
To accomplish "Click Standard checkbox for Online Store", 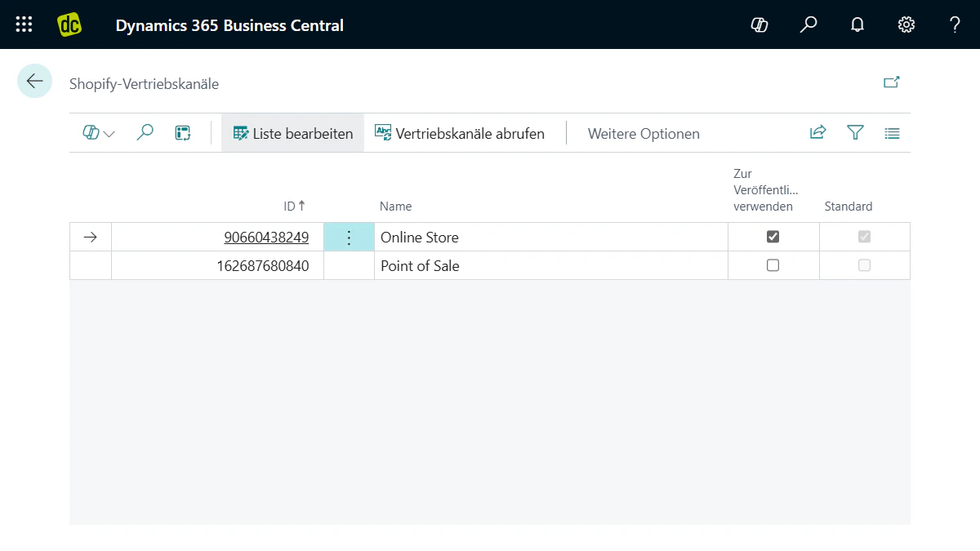I will [x=864, y=237].
